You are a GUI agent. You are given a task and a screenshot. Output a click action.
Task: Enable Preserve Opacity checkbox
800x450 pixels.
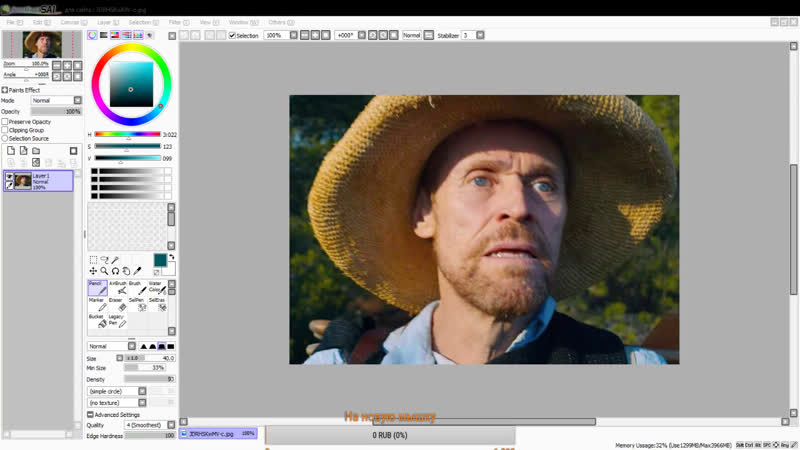pyautogui.click(x=5, y=122)
